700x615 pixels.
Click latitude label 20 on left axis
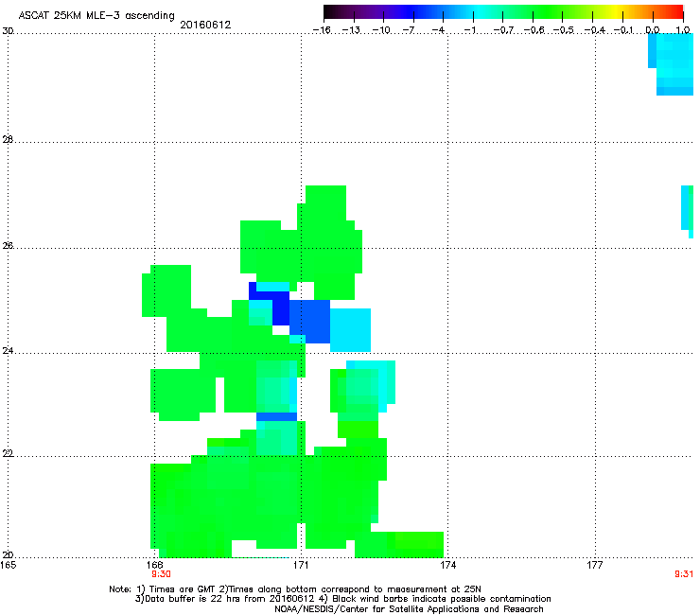8,555
